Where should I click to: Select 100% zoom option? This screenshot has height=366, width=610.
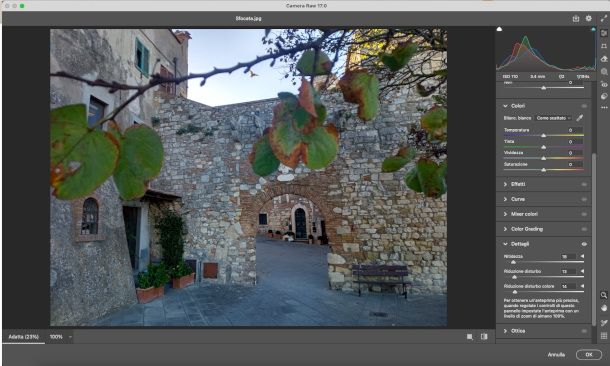[56, 337]
